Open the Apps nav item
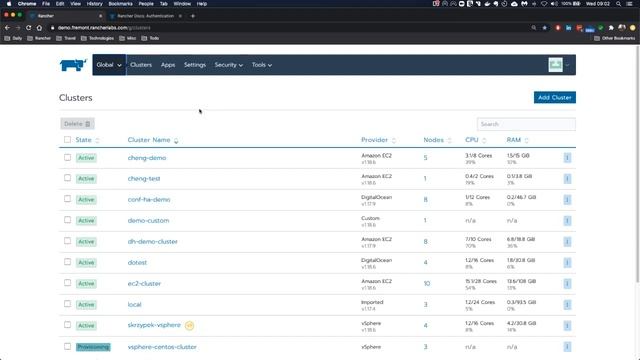 click(x=168, y=65)
